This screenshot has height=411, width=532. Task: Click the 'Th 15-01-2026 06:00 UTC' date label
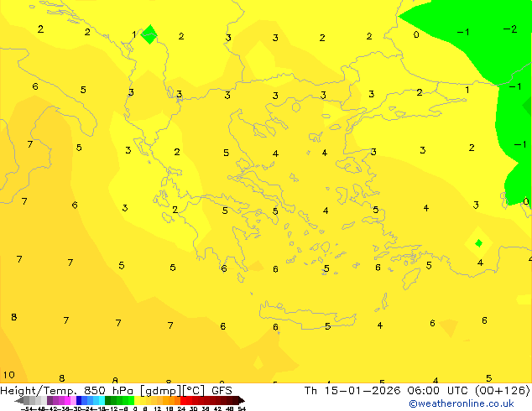pos(388,390)
